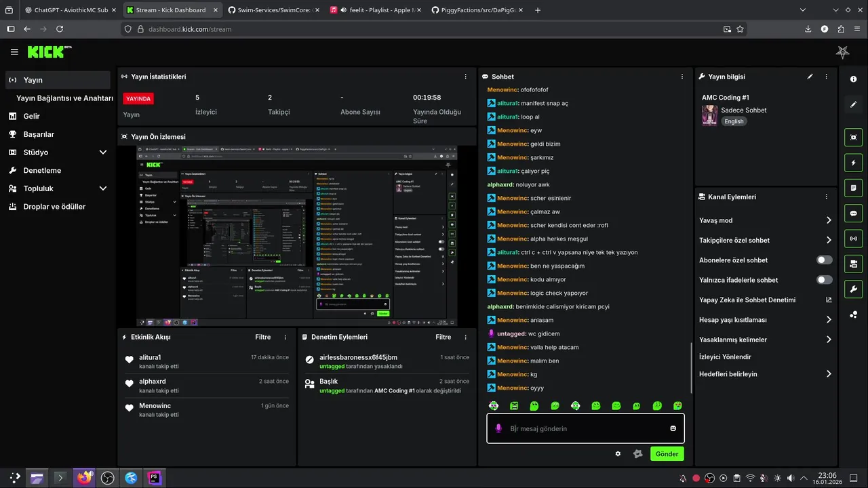Open OBS Studio from the taskbar
868x488 pixels.
click(107, 478)
